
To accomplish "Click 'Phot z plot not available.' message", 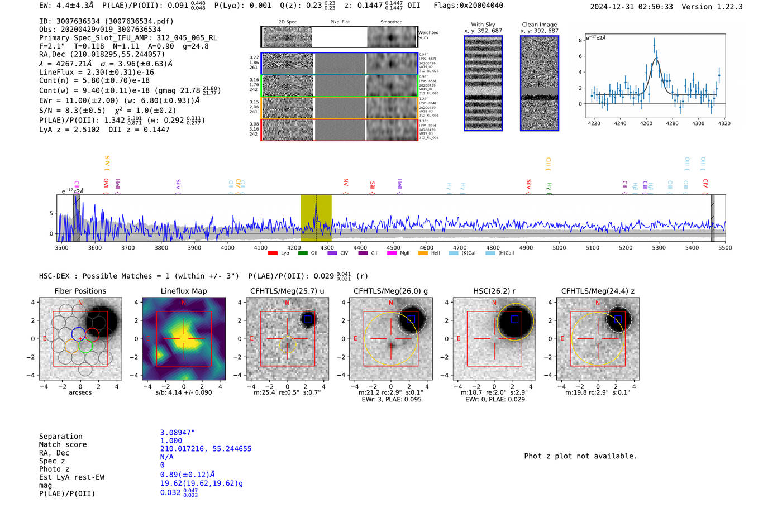I will (580, 456).
